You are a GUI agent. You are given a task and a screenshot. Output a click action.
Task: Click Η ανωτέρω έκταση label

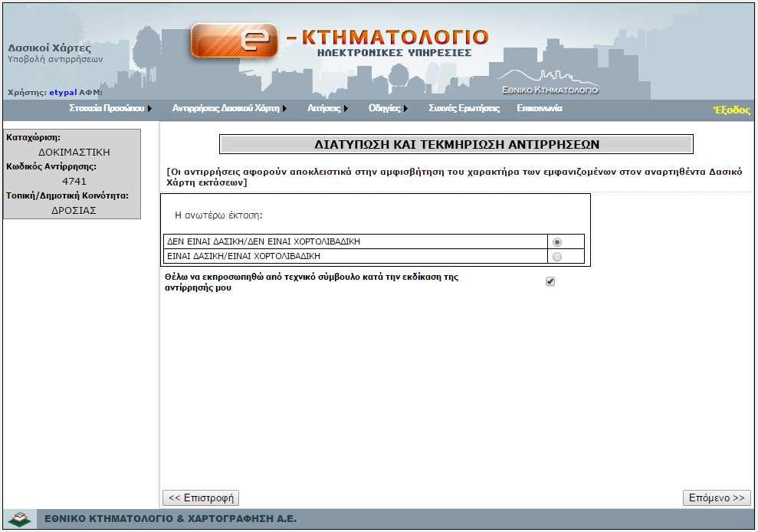tap(218, 215)
